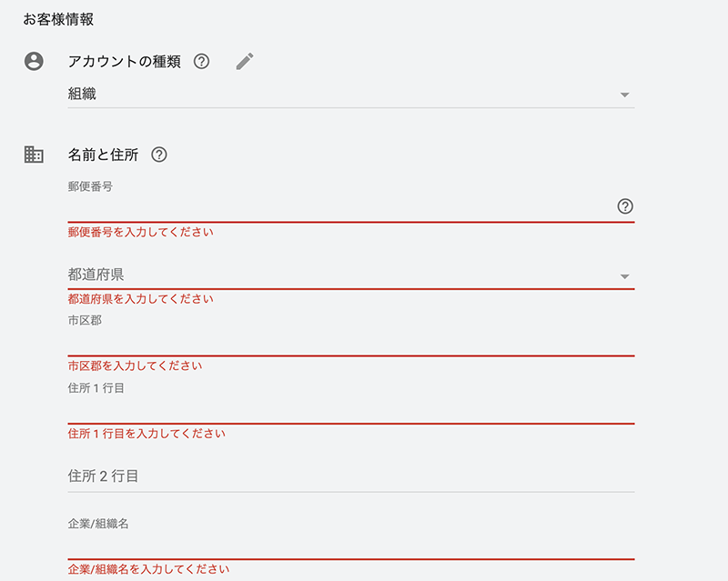
Task: Click the 名前と住所 section title
Action: (x=103, y=155)
